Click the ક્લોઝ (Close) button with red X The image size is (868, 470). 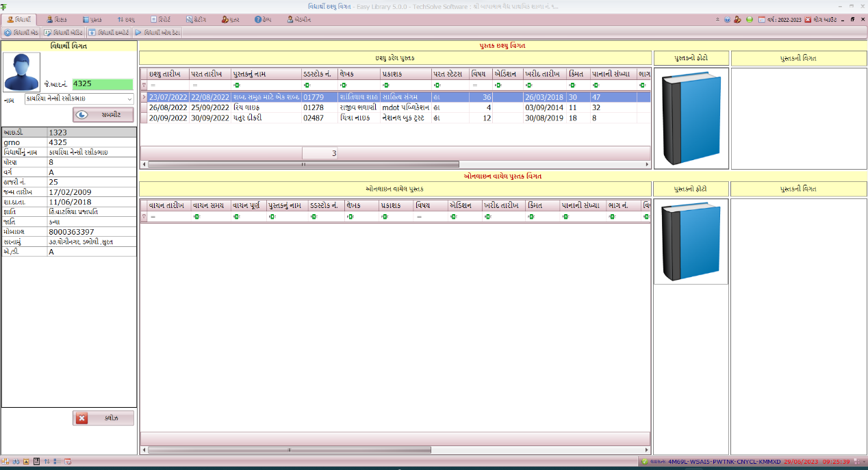click(103, 418)
